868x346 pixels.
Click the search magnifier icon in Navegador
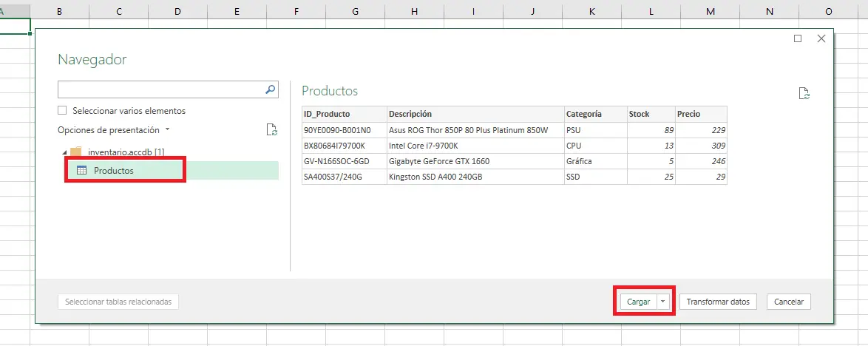click(270, 89)
